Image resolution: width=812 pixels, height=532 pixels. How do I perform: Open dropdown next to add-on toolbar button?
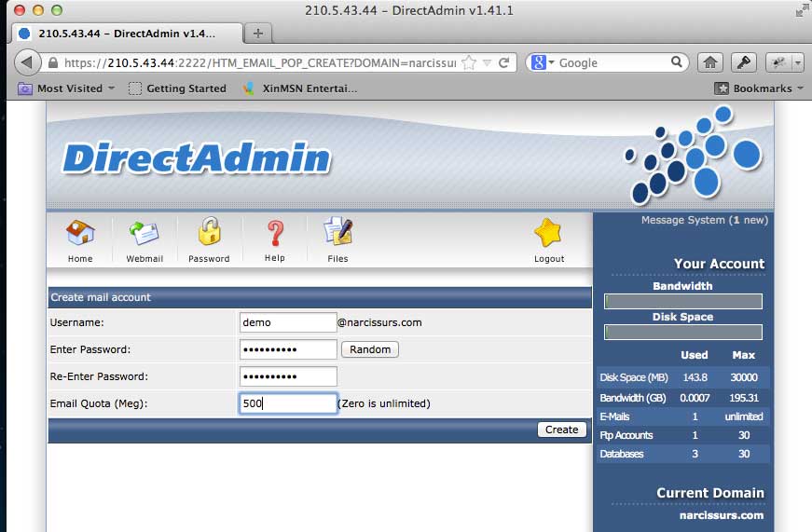[x=798, y=62]
